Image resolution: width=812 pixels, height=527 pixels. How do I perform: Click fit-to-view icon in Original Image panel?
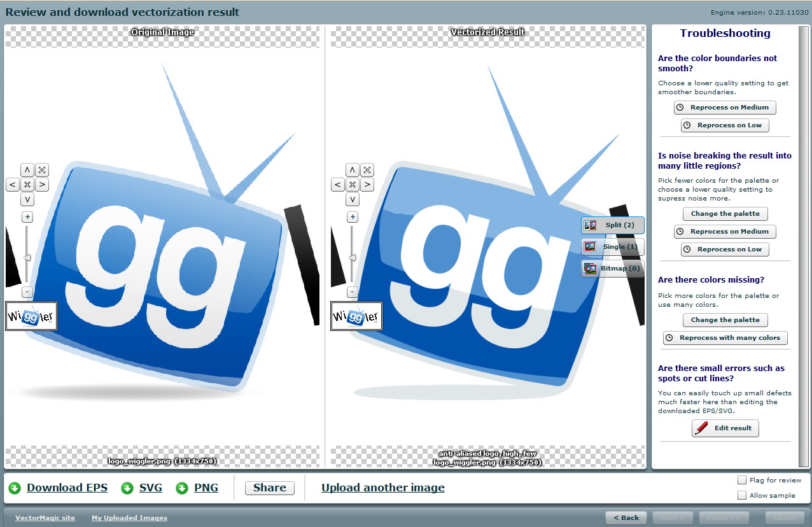[x=42, y=170]
